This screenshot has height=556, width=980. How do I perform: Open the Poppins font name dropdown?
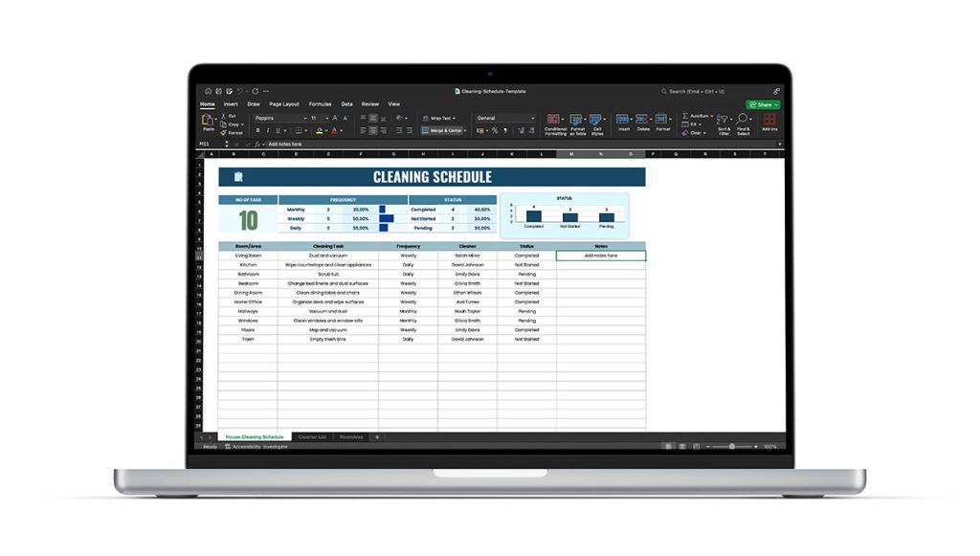279,118
